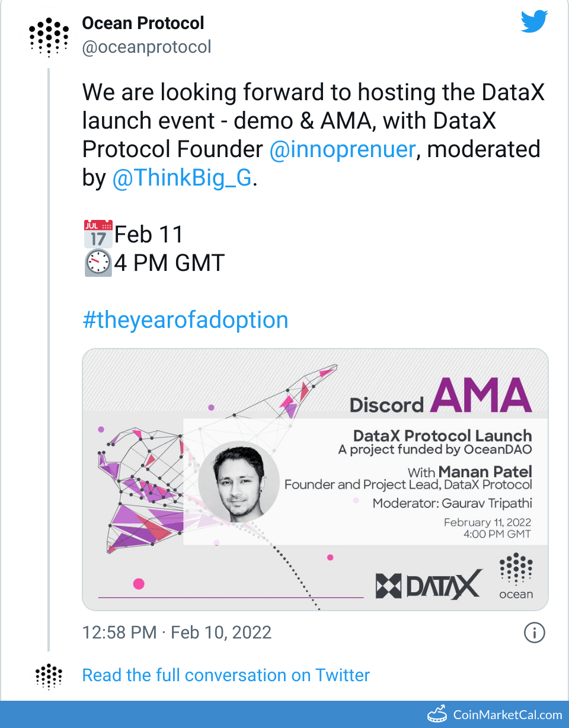Click the DataX logo in the banner
The height and width of the screenshot is (728, 569).
429,584
